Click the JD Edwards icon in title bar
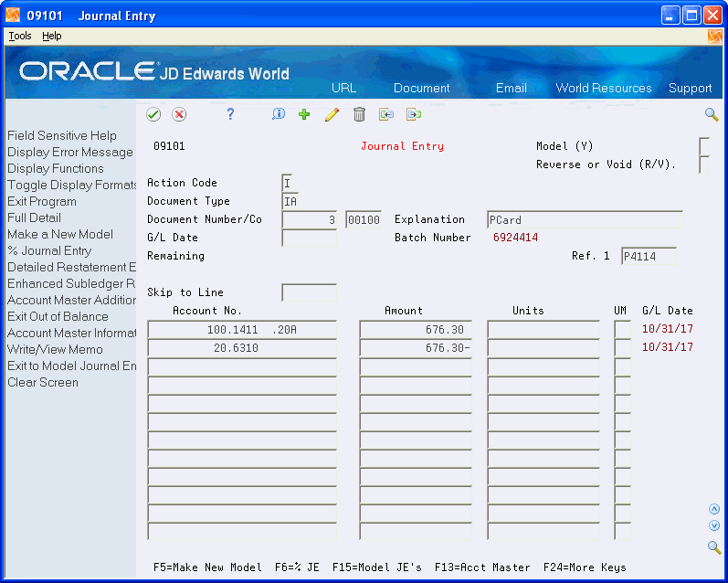 [13, 16]
